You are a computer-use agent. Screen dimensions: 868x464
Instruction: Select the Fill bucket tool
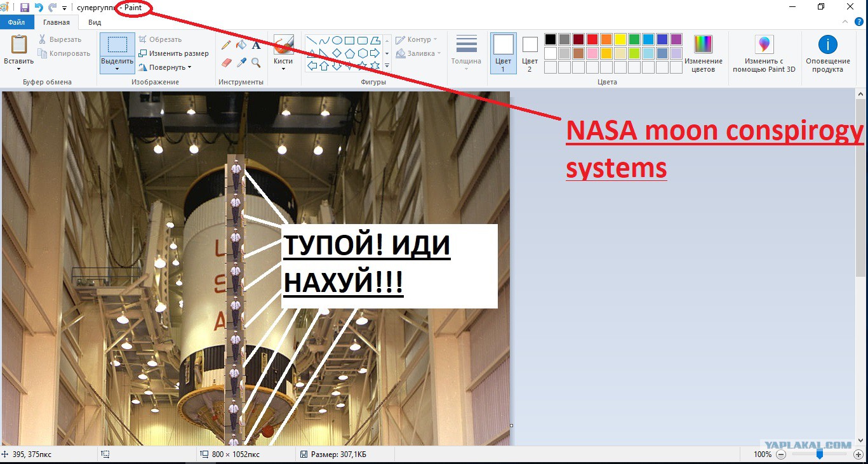tap(241, 45)
